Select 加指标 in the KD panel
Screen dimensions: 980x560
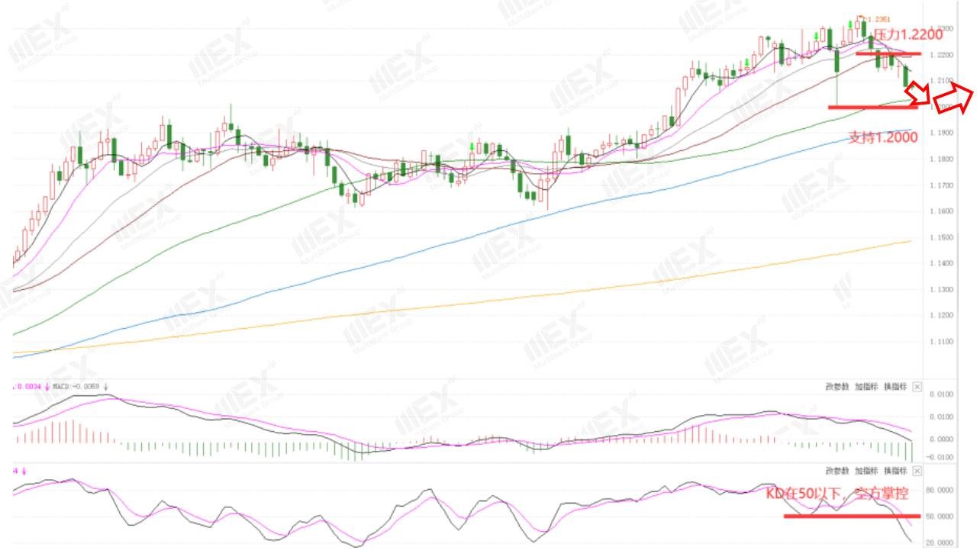866,471
